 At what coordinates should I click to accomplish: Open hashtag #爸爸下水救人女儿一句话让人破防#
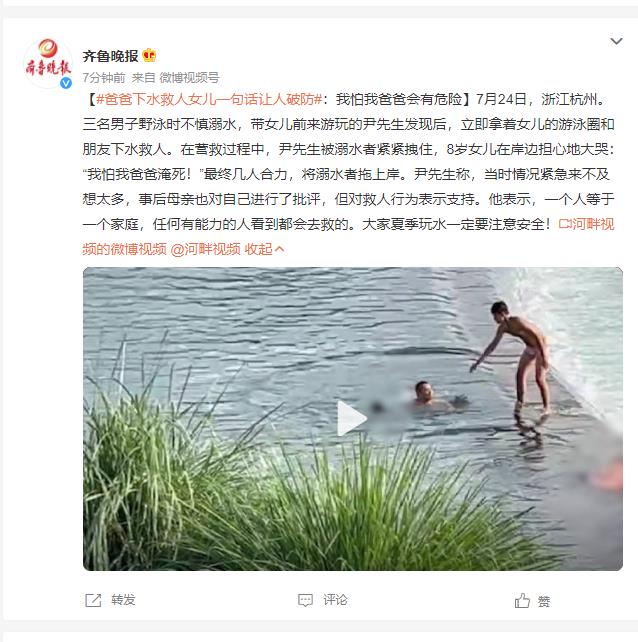click(x=209, y=99)
